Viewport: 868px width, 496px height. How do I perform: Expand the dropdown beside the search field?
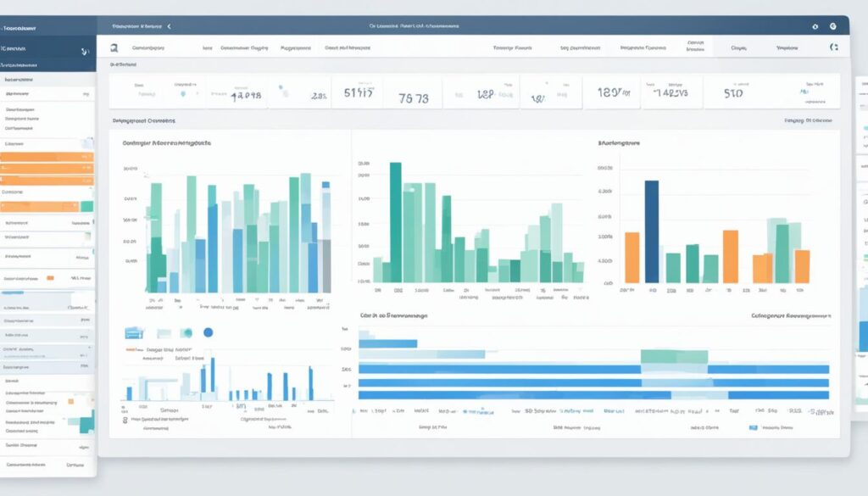click(x=208, y=47)
